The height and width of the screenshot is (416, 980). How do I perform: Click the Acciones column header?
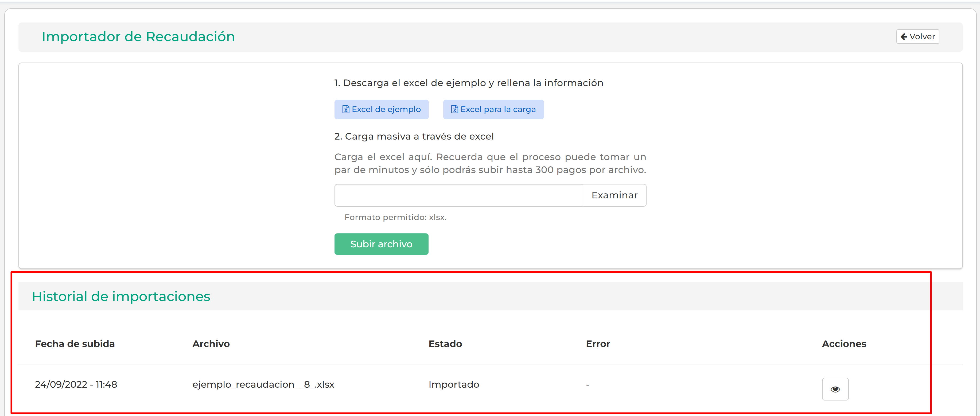pyautogui.click(x=844, y=344)
